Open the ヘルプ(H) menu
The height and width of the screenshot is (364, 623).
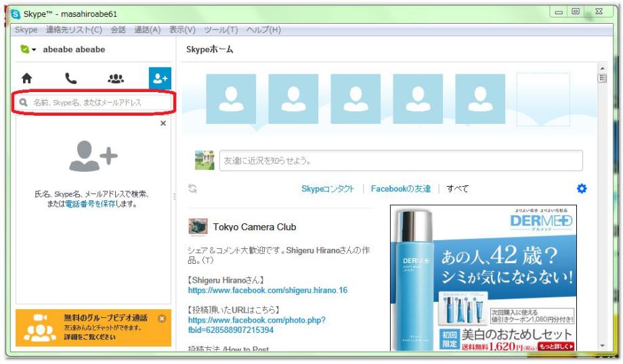tap(263, 30)
